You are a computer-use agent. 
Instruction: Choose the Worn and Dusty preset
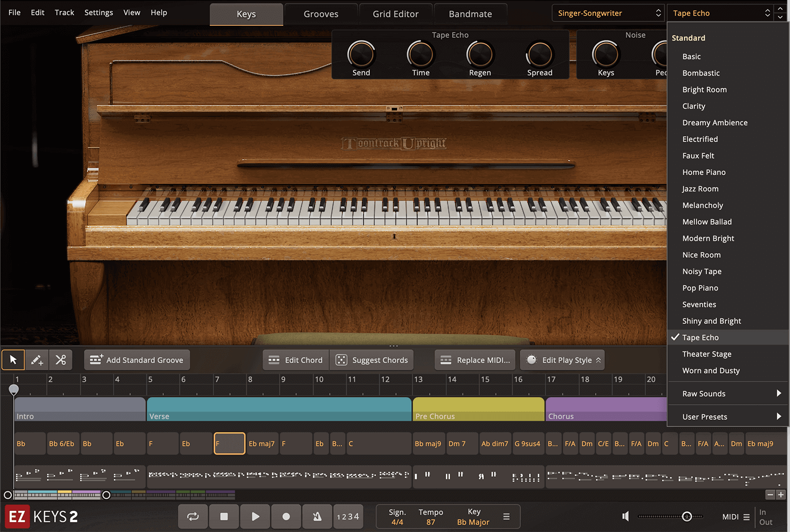pyautogui.click(x=728, y=370)
